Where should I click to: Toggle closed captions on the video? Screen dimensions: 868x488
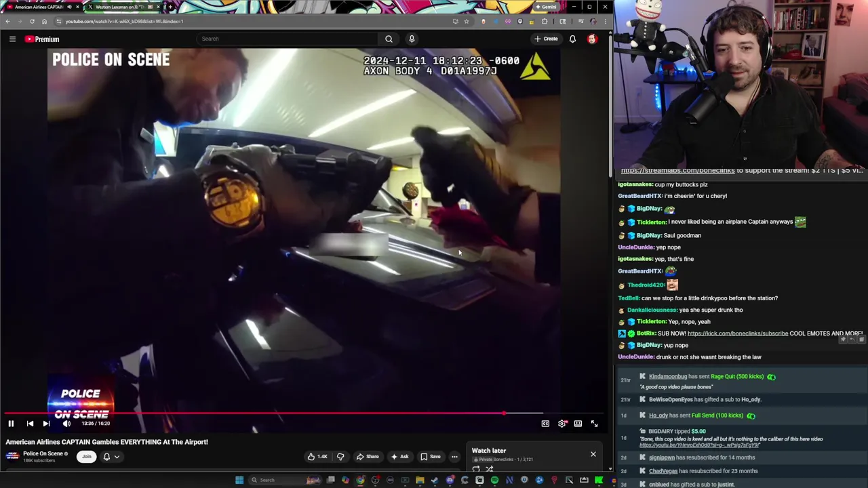pos(545,424)
